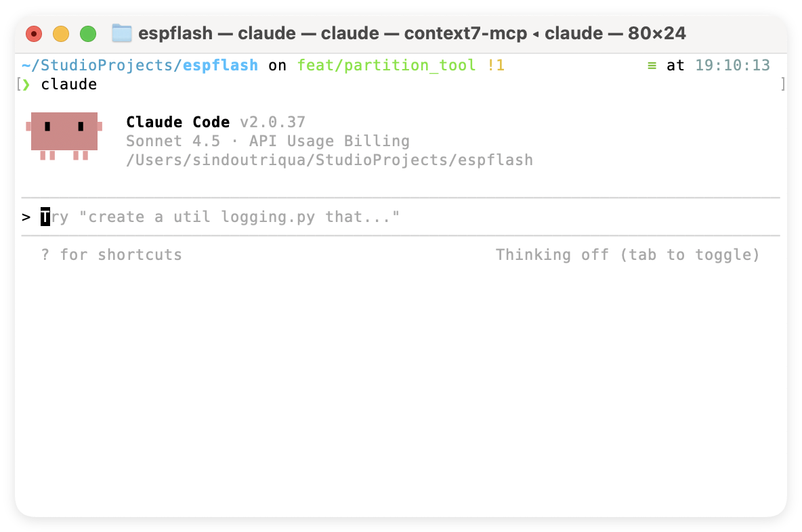Click the v2.0.37 version label
This screenshot has width=802, height=532.
pyautogui.click(x=272, y=123)
